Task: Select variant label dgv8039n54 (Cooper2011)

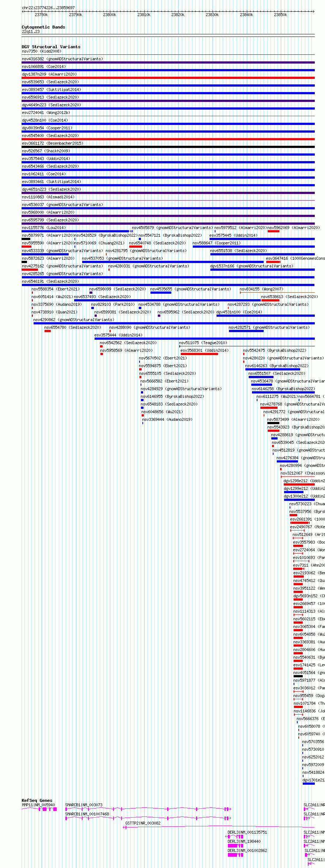Action: 47,128
